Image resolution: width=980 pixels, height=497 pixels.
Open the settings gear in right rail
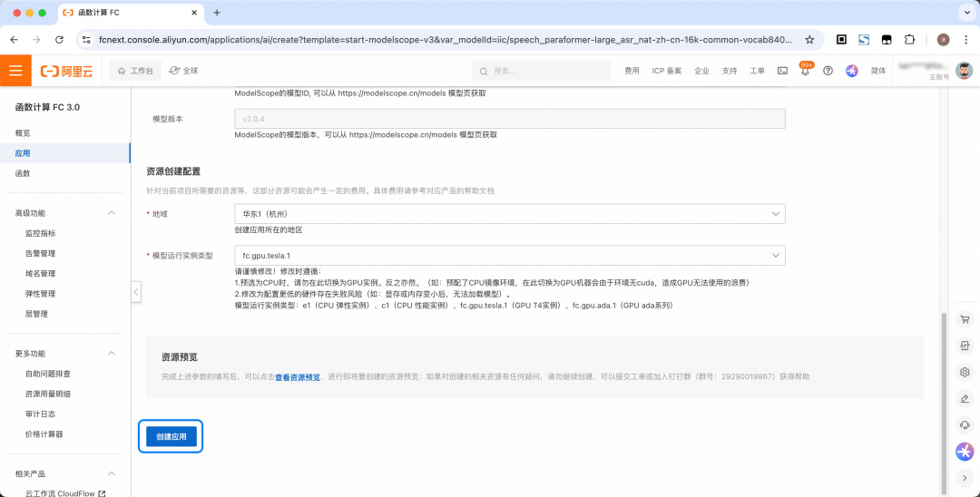click(x=965, y=372)
